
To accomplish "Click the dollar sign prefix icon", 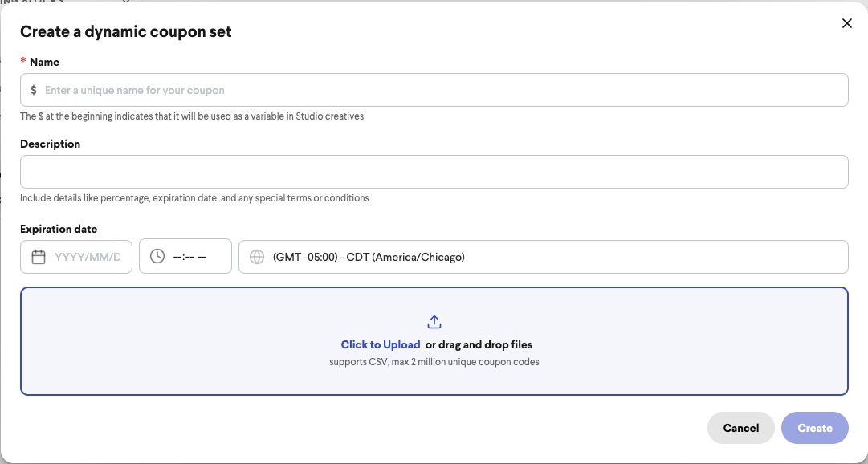I will coord(34,90).
